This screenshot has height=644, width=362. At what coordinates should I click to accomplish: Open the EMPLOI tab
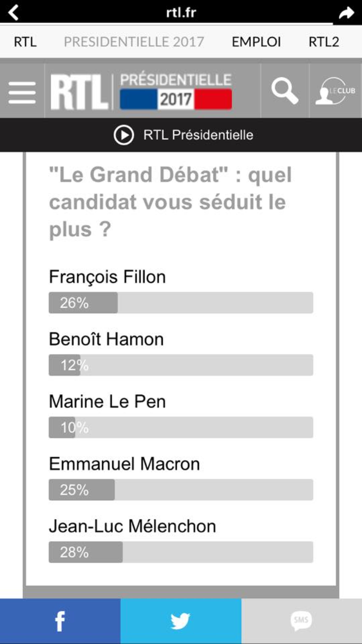click(x=256, y=42)
